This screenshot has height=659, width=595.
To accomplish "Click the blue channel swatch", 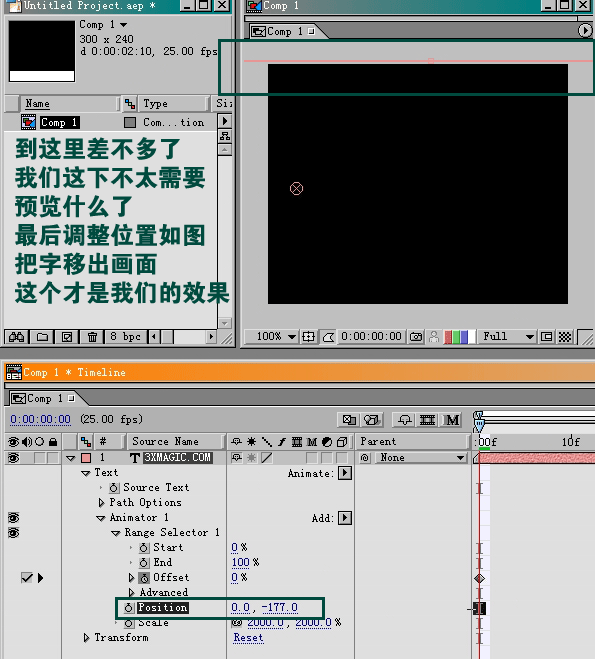I will pos(464,337).
